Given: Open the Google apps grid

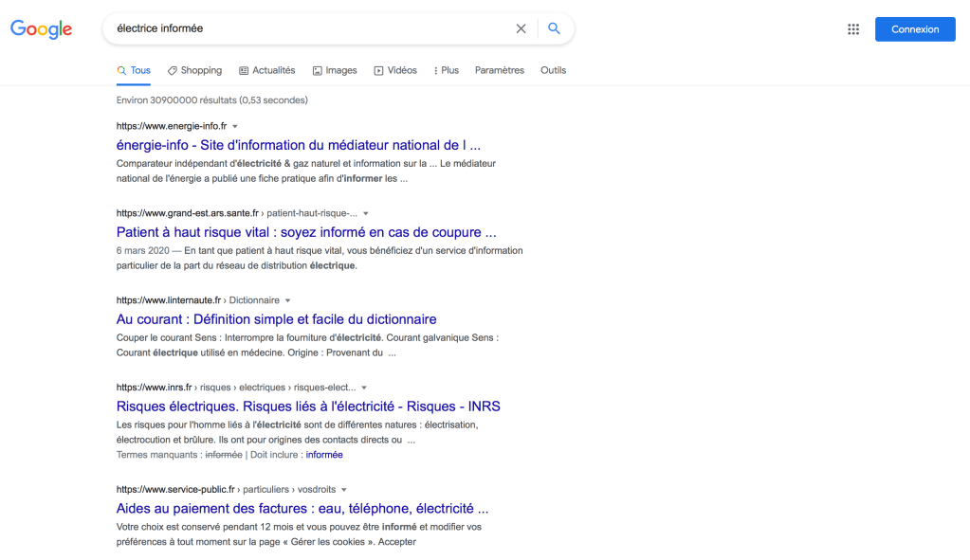Looking at the screenshot, I should click(x=853, y=29).
